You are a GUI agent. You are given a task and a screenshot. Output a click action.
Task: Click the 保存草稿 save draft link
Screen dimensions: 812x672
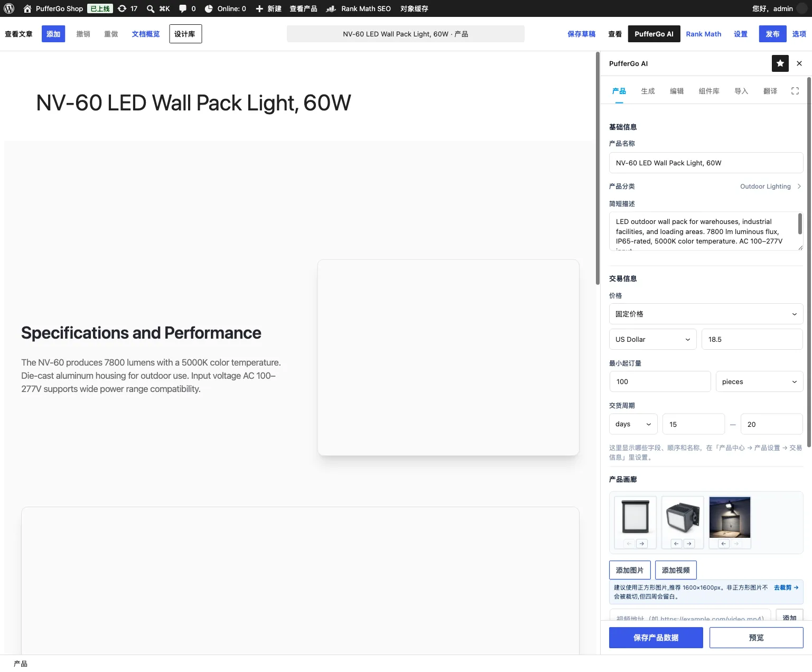pos(581,34)
